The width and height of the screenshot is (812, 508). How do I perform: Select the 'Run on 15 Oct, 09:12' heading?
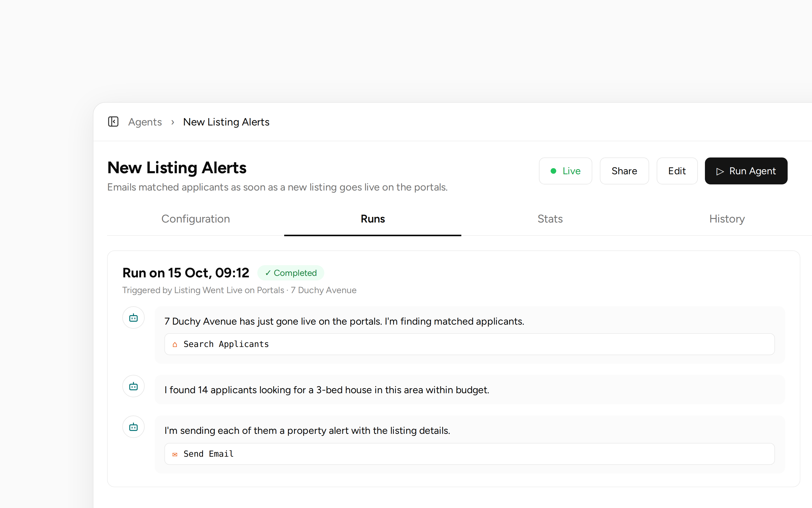pyautogui.click(x=185, y=273)
